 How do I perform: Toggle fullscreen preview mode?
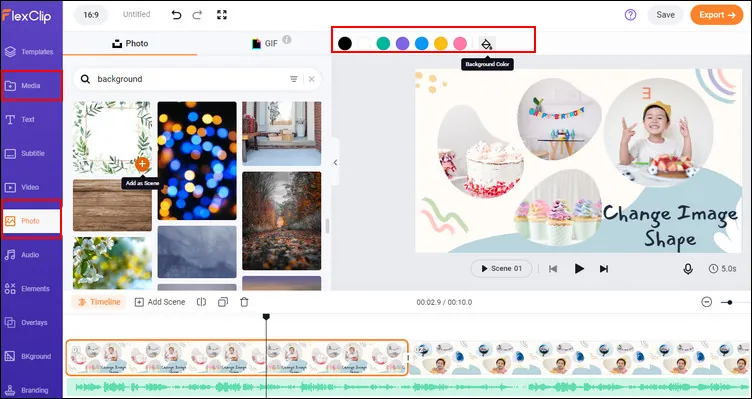222,15
